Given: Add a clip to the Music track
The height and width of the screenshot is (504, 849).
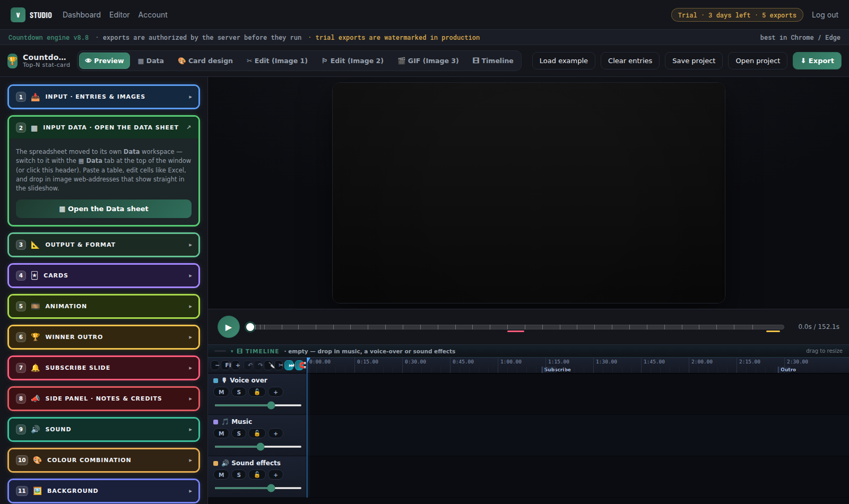Looking at the screenshot, I should tap(275, 433).
